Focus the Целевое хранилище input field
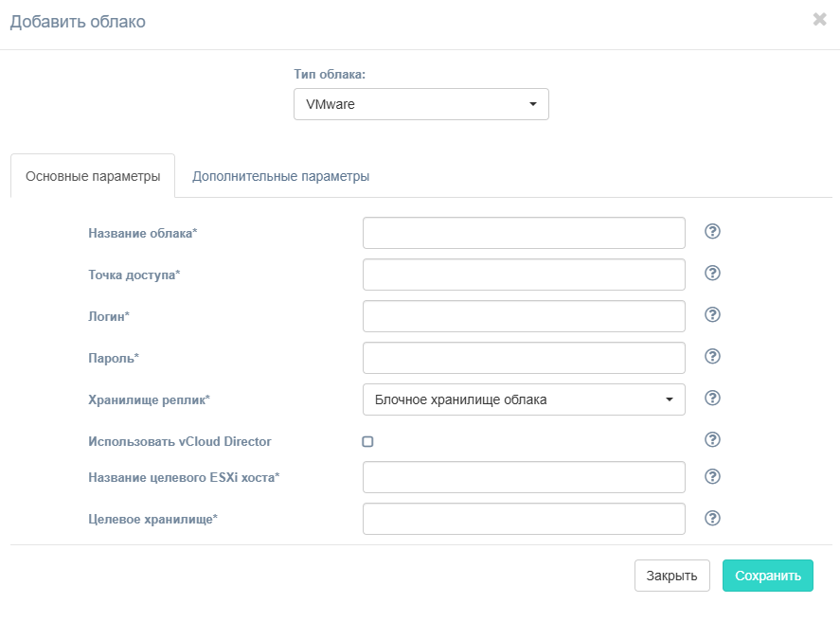This screenshot has height=621, width=840. [x=524, y=519]
